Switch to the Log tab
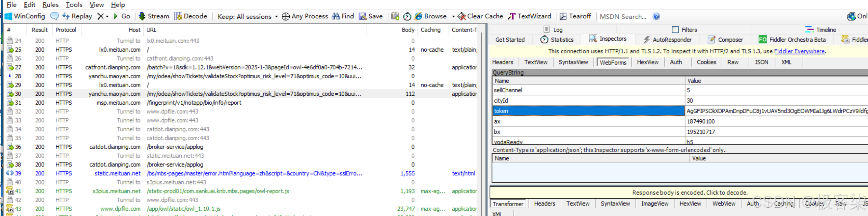Viewport: 868px width, 216px height. point(553,30)
